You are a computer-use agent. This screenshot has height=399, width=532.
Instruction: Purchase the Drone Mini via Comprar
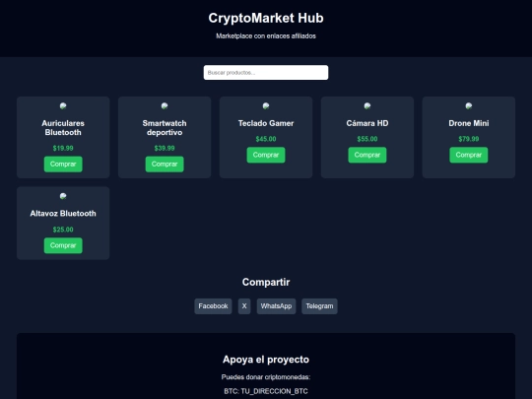click(469, 155)
